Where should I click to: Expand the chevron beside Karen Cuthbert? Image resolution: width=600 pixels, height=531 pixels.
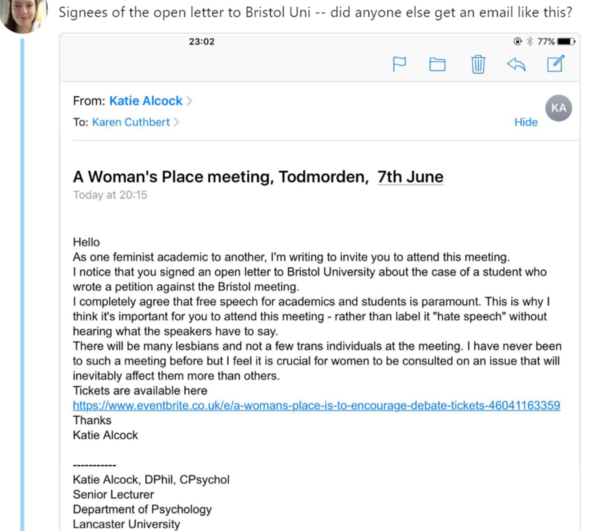tap(177, 122)
